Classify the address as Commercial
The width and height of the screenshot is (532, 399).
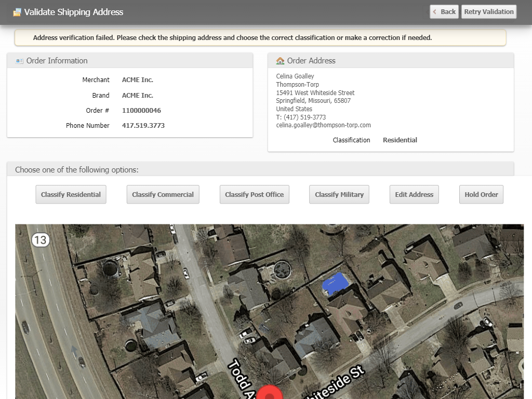[x=163, y=194]
